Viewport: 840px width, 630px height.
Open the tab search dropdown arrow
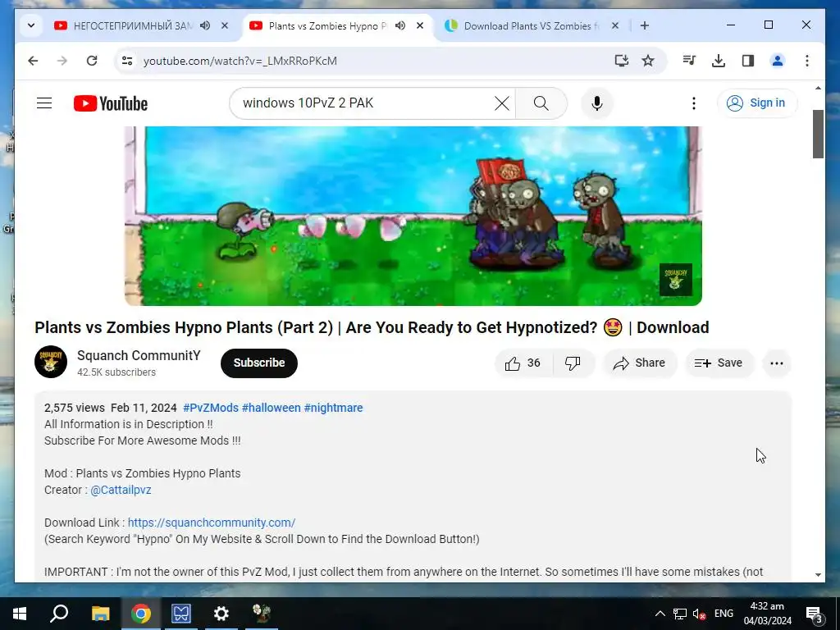31,25
